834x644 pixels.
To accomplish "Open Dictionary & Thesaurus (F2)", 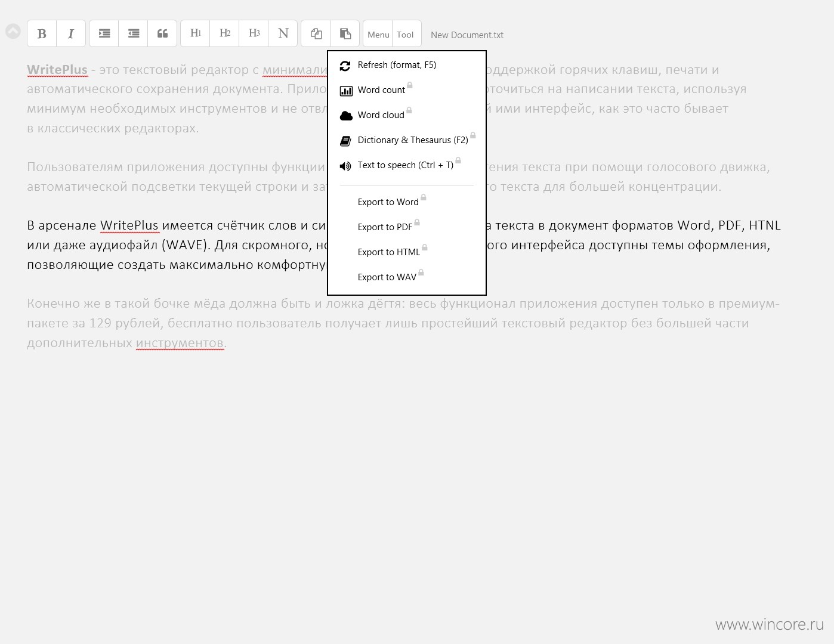I will [407, 140].
